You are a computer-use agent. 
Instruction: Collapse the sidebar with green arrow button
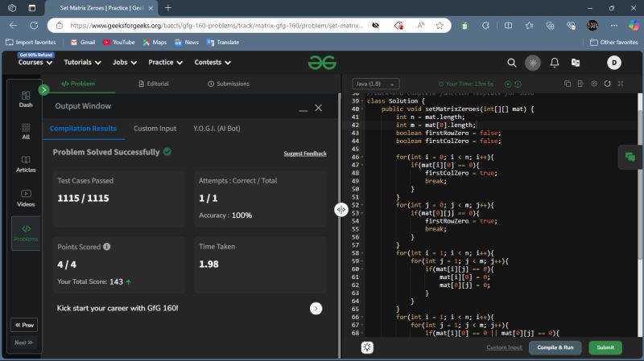pos(43,89)
